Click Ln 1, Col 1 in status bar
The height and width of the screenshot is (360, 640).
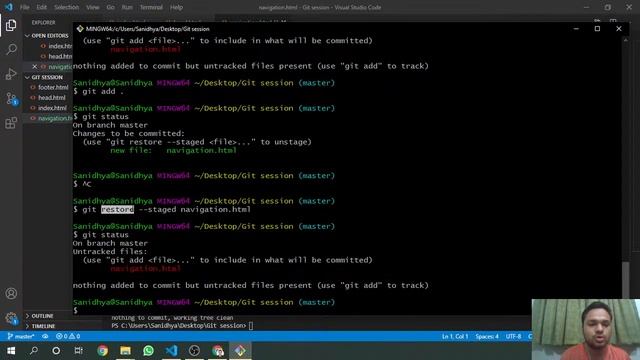tap(455, 336)
